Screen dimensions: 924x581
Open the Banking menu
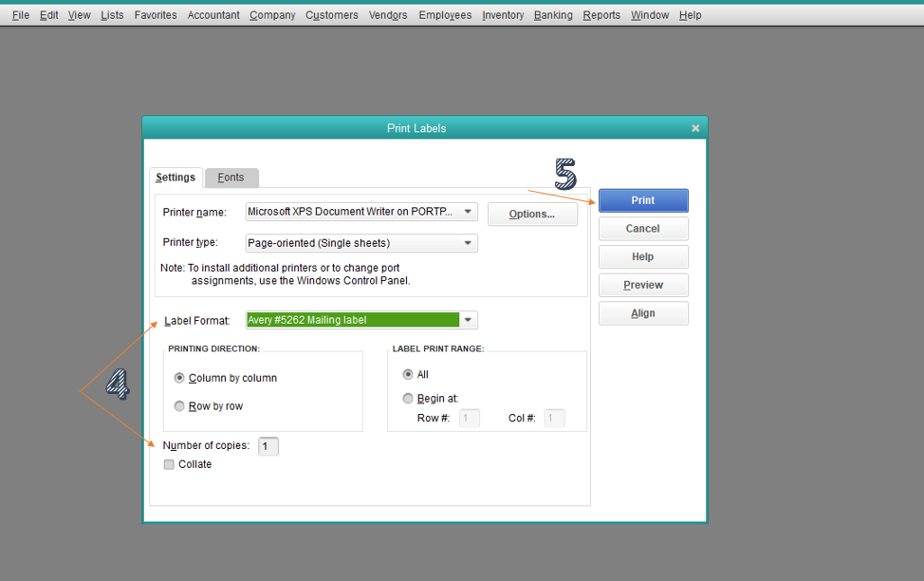pyautogui.click(x=553, y=15)
